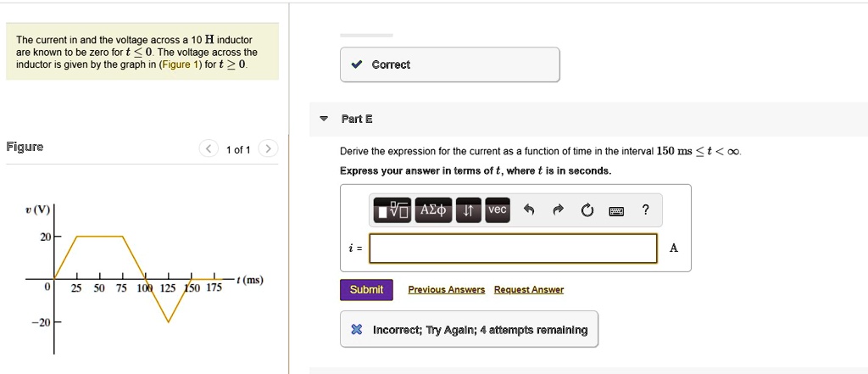Open the Previous Answers link

(447, 290)
